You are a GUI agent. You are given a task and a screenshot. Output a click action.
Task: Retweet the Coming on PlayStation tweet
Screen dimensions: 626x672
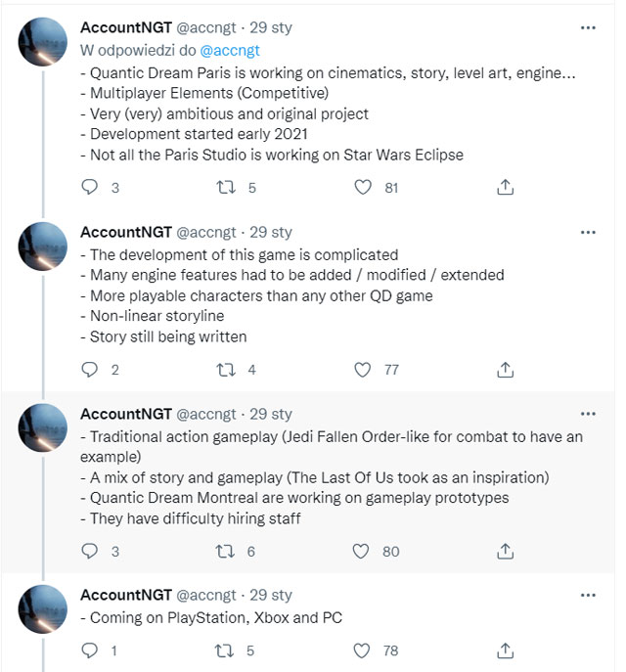coord(225,650)
